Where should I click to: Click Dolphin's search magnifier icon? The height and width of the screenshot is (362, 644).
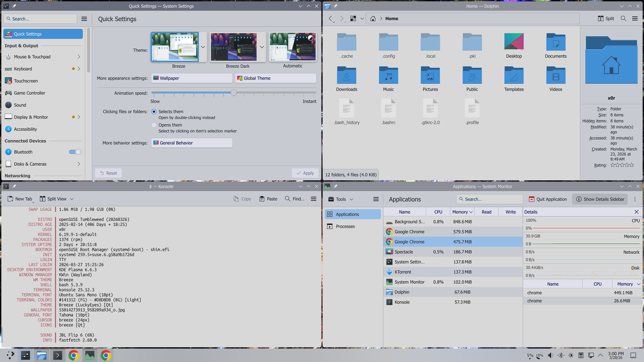[x=623, y=19]
